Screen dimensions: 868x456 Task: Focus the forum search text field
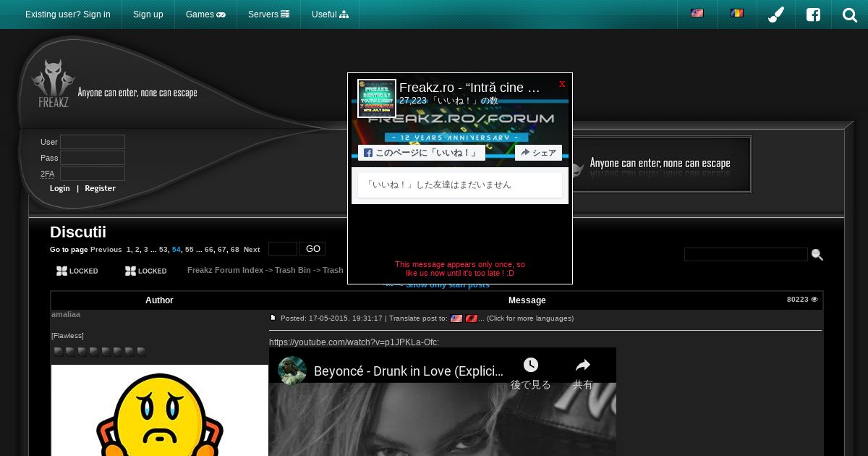(746, 254)
